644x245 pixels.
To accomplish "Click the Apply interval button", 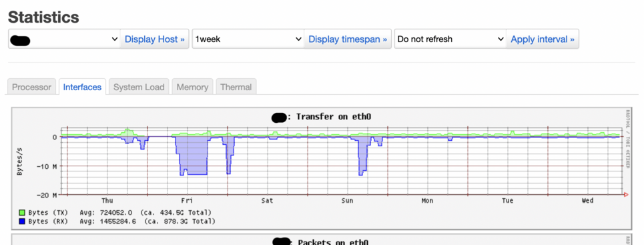I will point(543,39).
